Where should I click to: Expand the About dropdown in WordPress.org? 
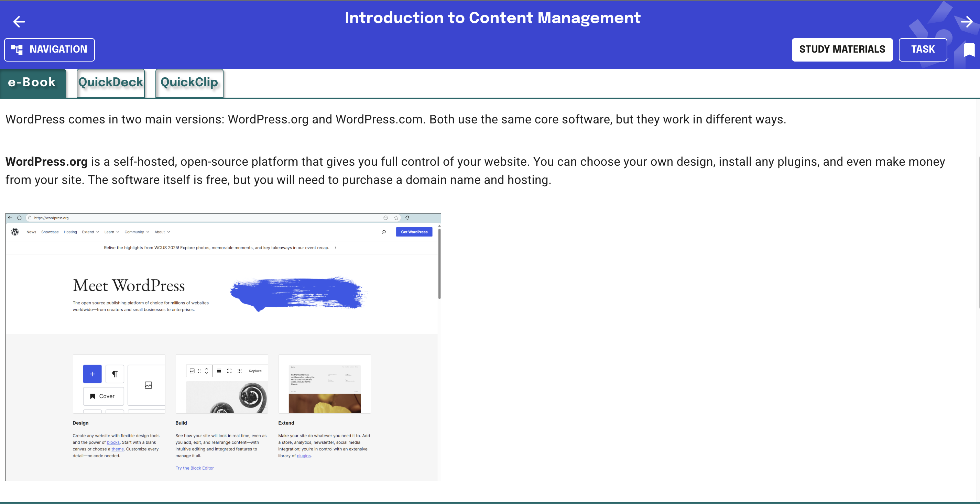click(162, 232)
